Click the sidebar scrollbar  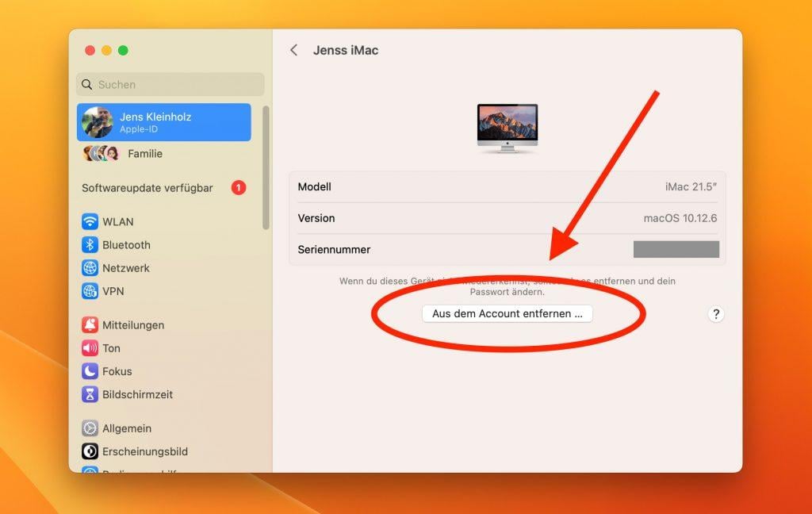pyautogui.click(x=266, y=167)
